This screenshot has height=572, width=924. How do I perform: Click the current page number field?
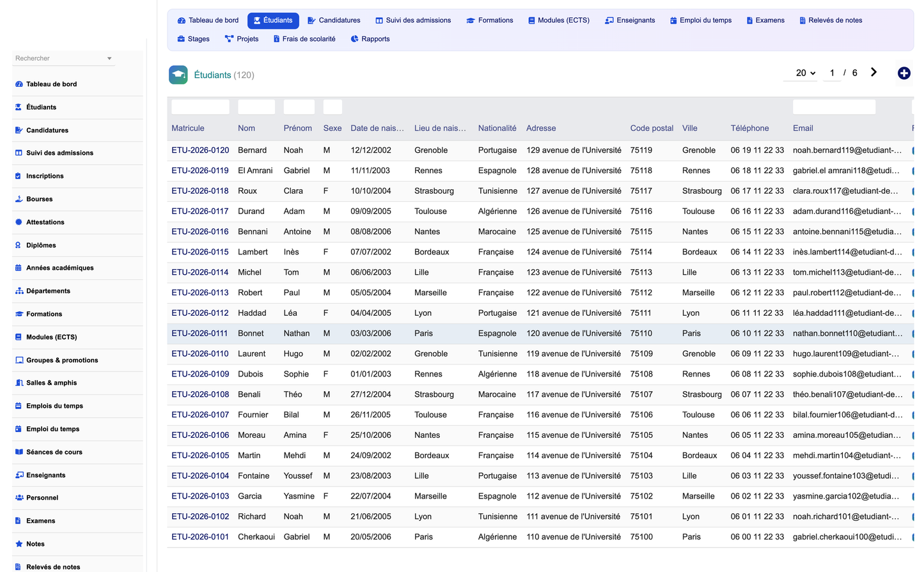[832, 73]
